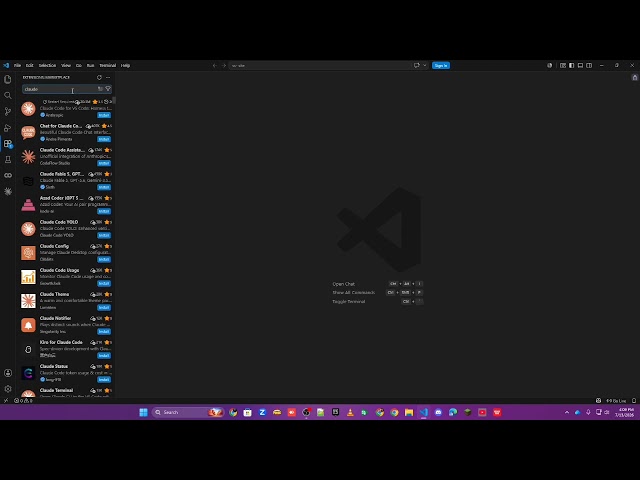Click the Claude spark icon in activity bar
This screenshot has height=480, width=640.
8,191
